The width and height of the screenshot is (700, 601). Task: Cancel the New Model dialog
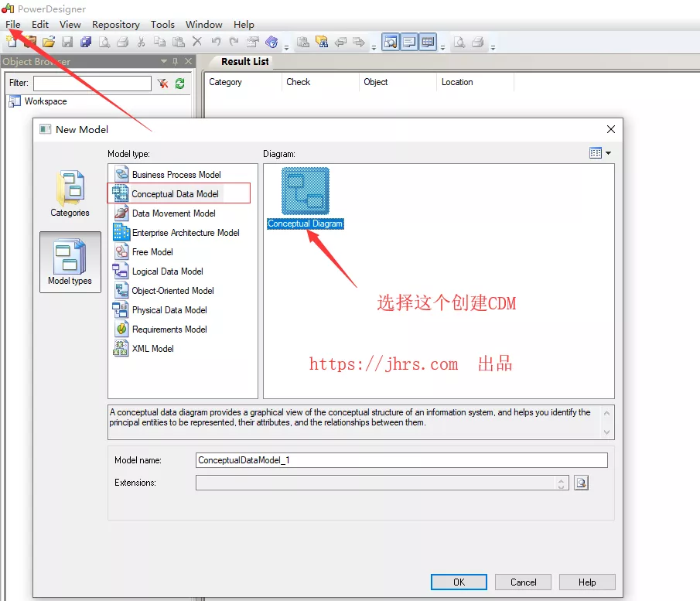tap(523, 582)
